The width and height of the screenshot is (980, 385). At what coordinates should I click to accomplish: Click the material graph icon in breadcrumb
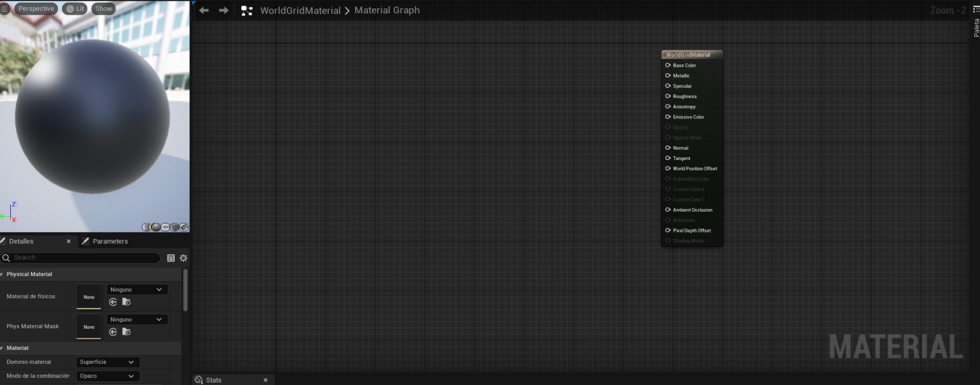pos(247,11)
